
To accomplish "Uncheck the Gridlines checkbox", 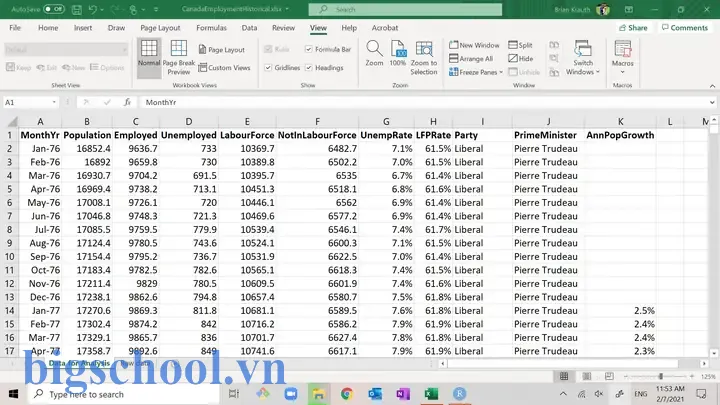I will [x=268, y=68].
